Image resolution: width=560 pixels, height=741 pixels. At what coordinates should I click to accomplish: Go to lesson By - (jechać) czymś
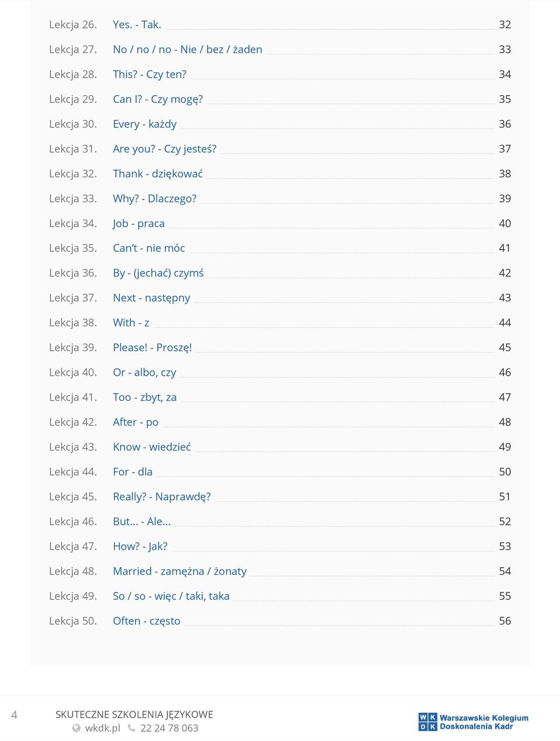pyautogui.click(x=158, y=273)
